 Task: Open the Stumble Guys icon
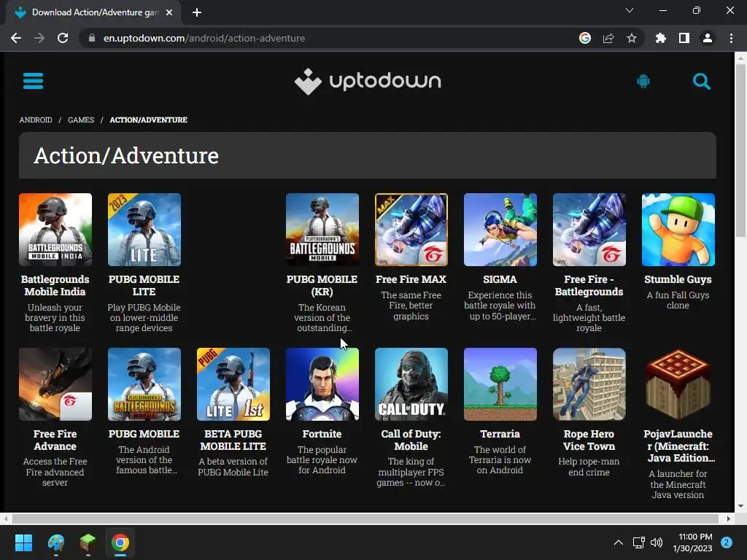pos(678,230)
